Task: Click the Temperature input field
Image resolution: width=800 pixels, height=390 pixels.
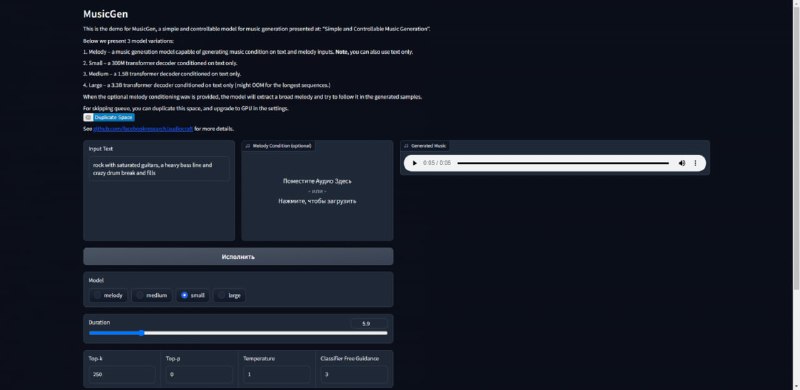Action: click(x=277, y=374)
